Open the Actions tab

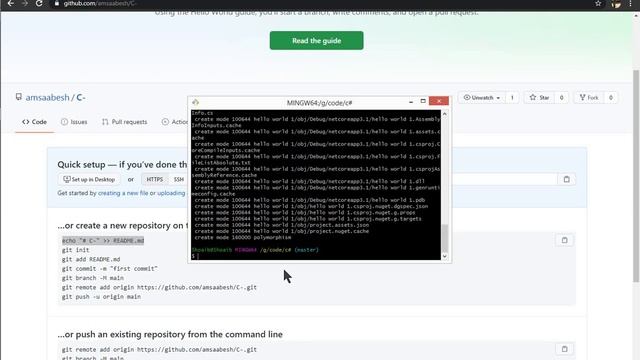point(175,122)
